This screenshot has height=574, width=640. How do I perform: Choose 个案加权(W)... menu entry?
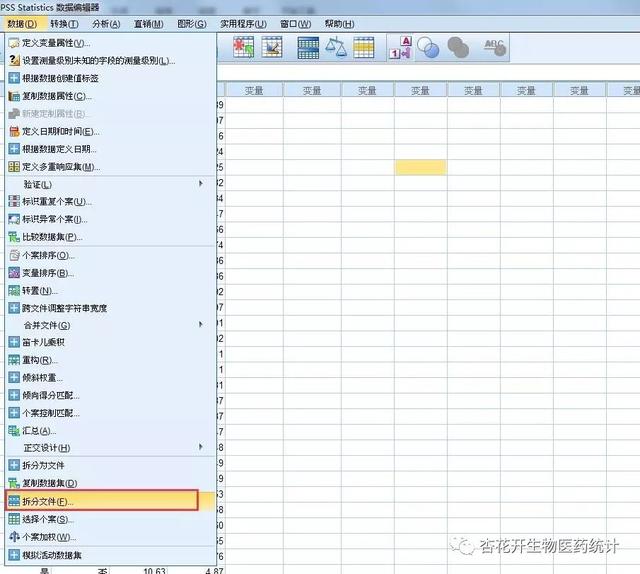[110, 537]
